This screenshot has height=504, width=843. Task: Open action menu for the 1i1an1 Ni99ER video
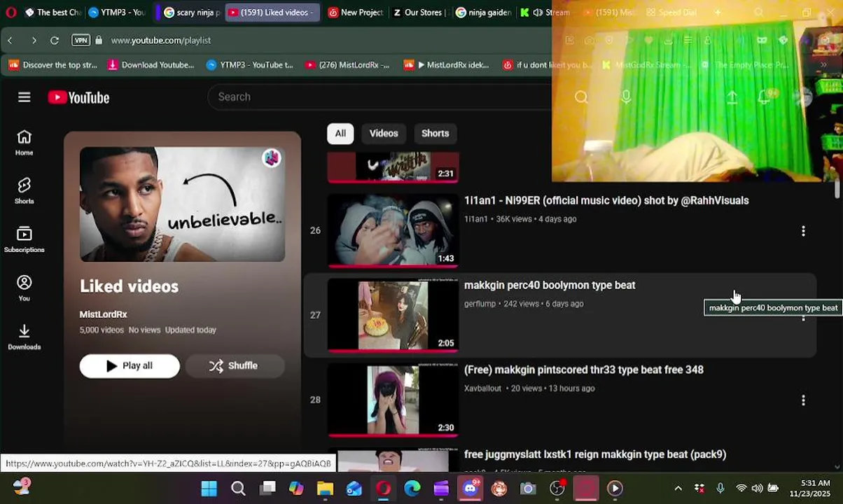coord(803,231)
